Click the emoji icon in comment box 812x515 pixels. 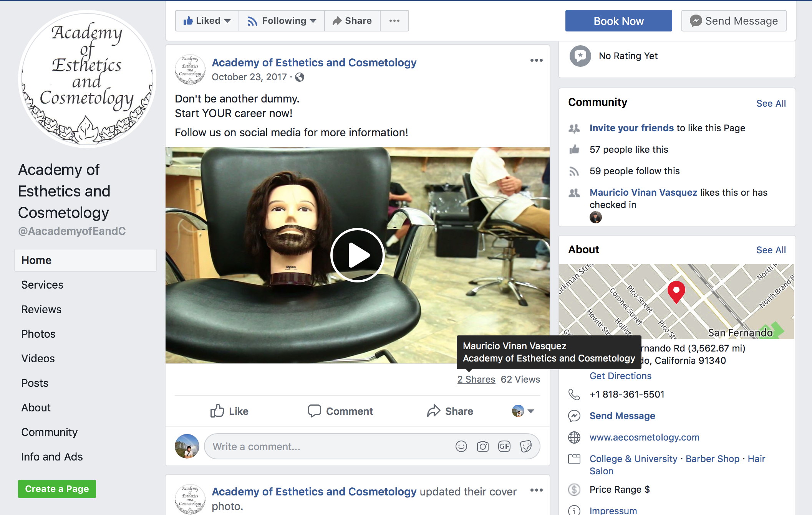461,446
